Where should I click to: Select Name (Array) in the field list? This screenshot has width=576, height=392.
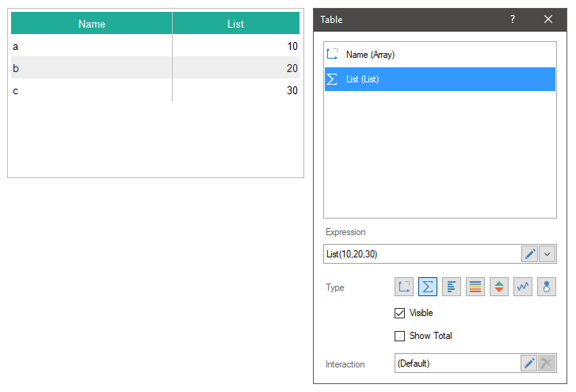click(x=370, y=55)
